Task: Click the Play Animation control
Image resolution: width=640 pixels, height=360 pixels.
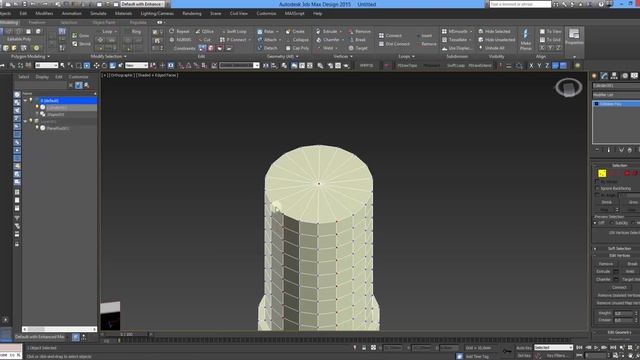Action: coord(596,348)
